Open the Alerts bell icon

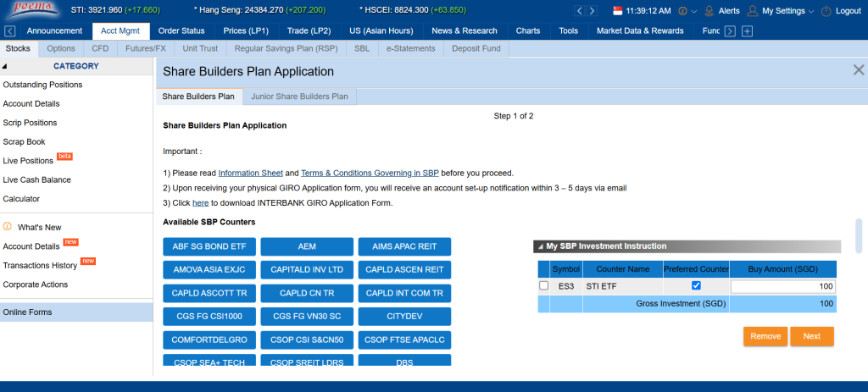(x=709, y=11)
